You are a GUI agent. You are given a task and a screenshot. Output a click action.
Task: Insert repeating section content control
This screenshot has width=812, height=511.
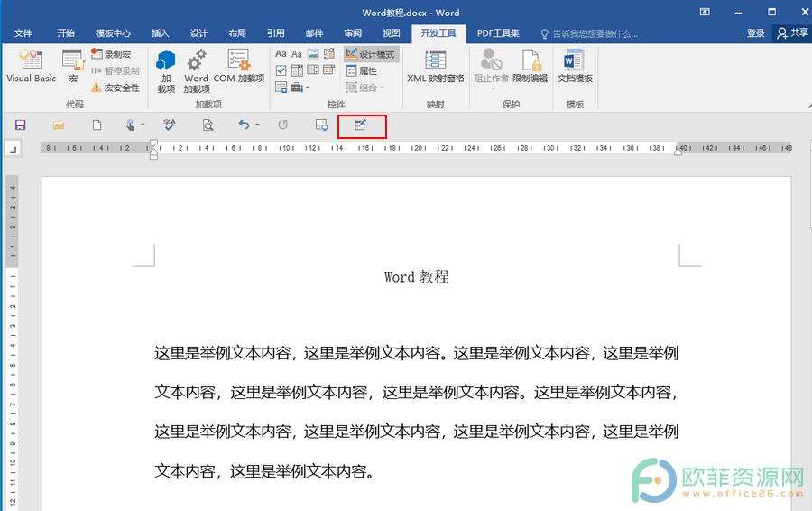[x=281, y=87]
